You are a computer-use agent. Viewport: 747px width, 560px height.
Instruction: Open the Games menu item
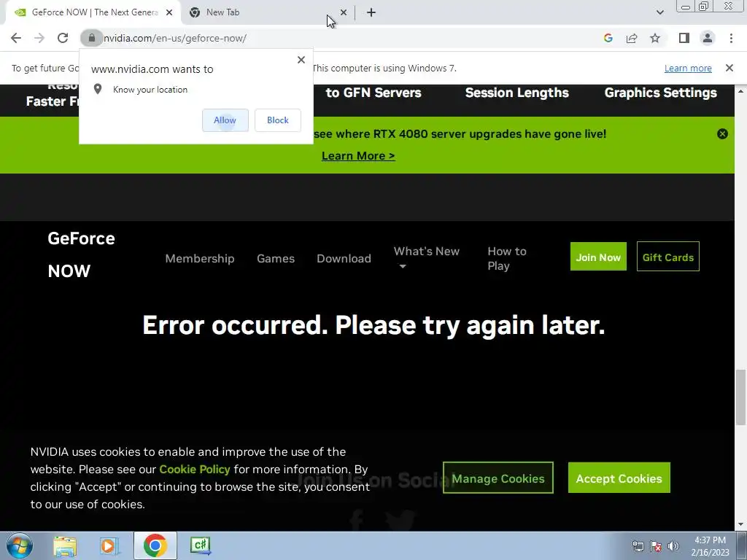click(x=275, y=259)
